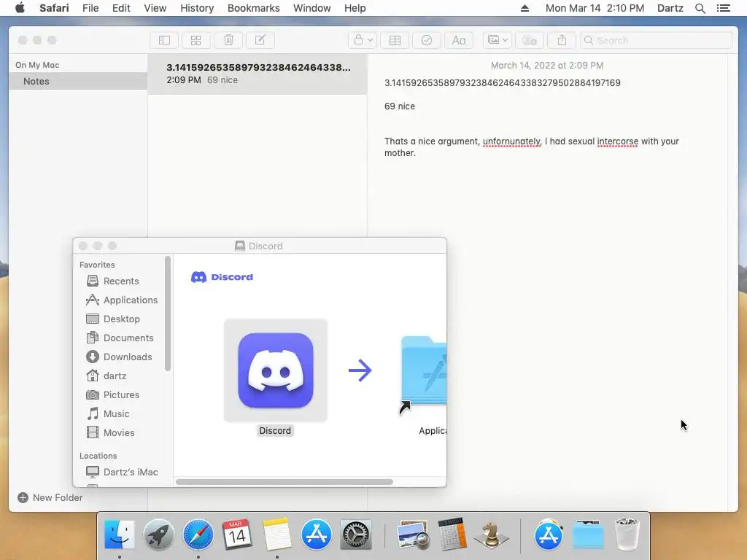Make a checklist in the note
Viewport: 747px width, 560px height.
(x=427, y=41)
